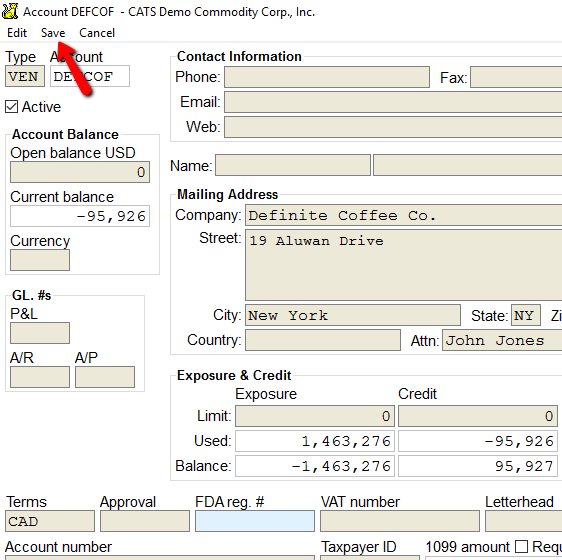Click the Credit Limit field
Screen dimensions: 562x560
coord(478,416)
